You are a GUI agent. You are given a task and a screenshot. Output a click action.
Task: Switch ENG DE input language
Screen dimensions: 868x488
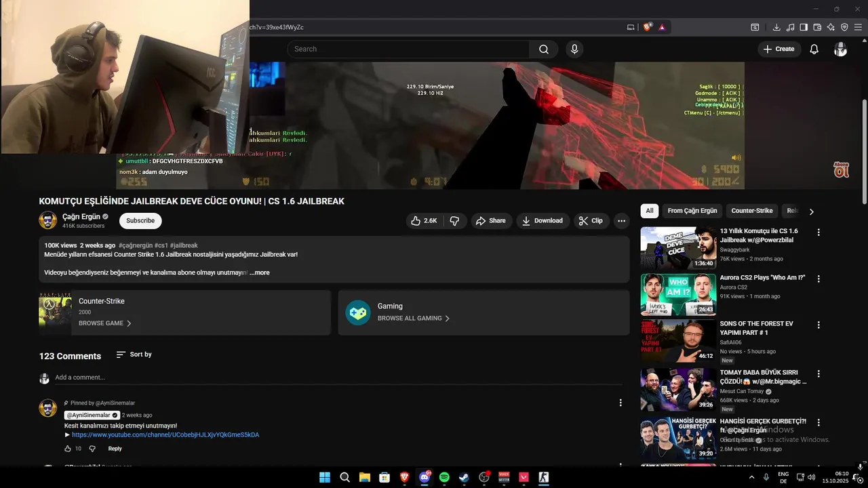783,477
